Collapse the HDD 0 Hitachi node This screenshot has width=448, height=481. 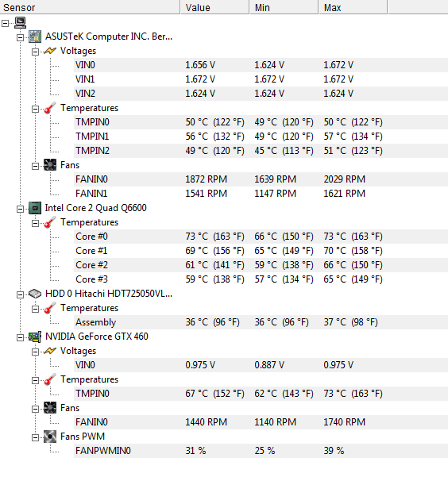[x=21, y=294]
